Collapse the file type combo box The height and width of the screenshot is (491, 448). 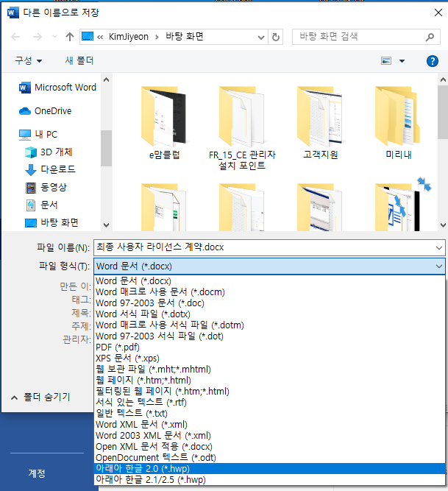(439, 266)
